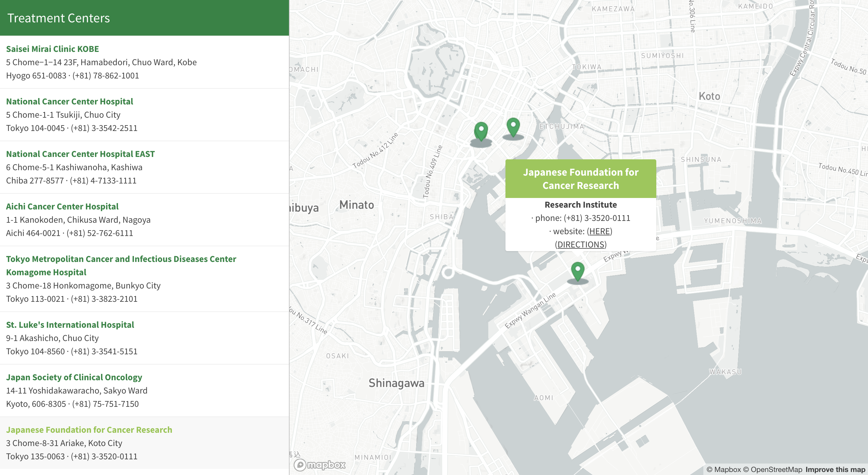Click the leftmost green map marker

coord(481,131)
